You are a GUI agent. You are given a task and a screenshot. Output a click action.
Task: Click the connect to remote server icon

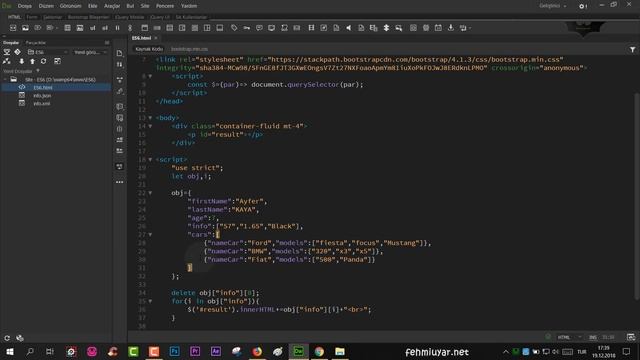7,61
